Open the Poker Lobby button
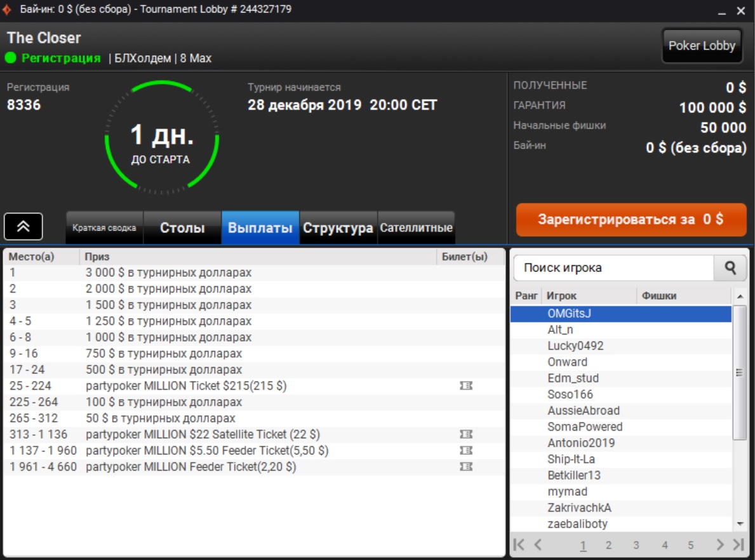Viewport: 755px width, 560px height. (x=702, y=46)
